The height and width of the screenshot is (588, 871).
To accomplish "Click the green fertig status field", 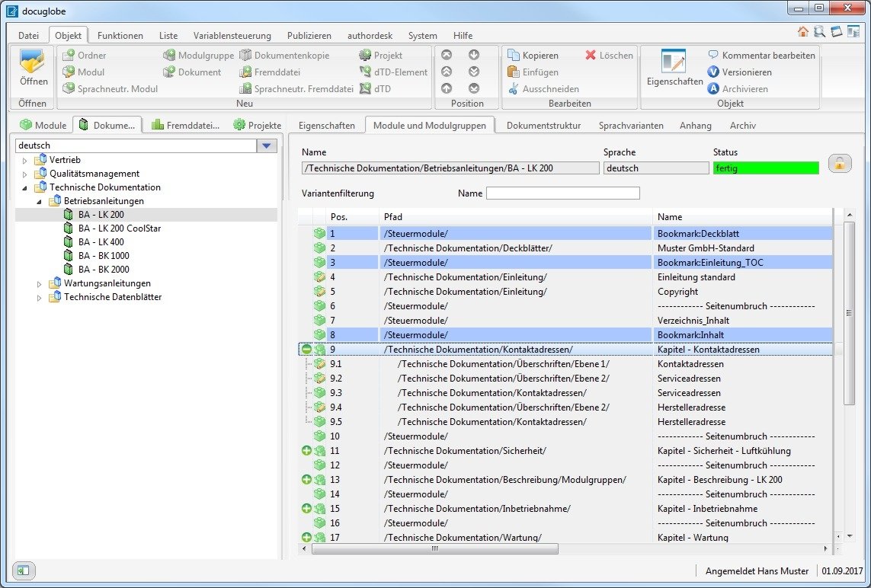I will click(765, 168).
